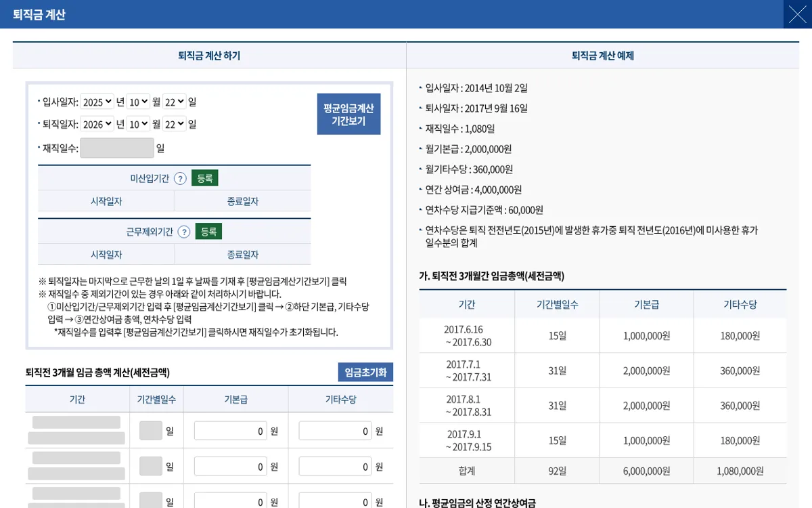This screenshot has width=812, height=508.
Task: Click the 입사일자 : 2014년 10월 2일 example text
Action: (x=476, y=88)
